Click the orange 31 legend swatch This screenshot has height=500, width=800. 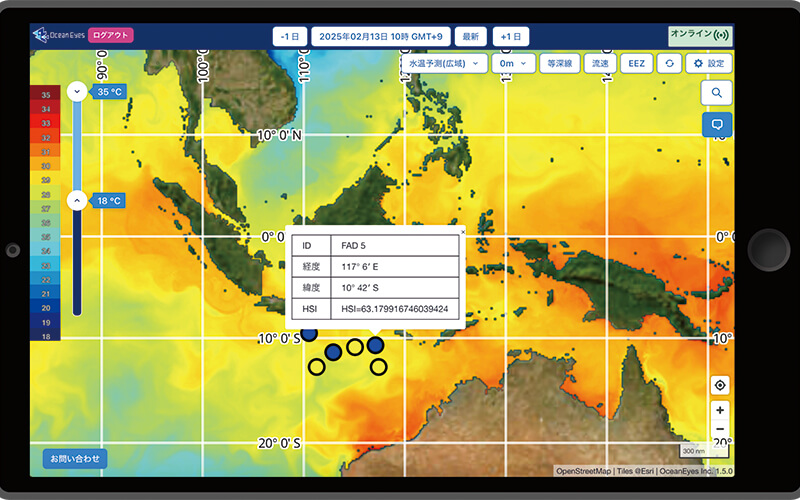[x=45, y=152]
